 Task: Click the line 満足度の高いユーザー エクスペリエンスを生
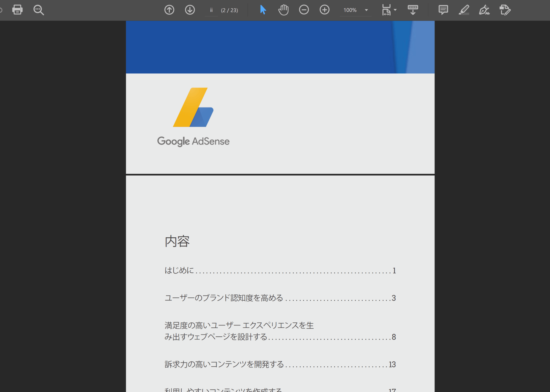pyautogui.click(x=239, y=325)
